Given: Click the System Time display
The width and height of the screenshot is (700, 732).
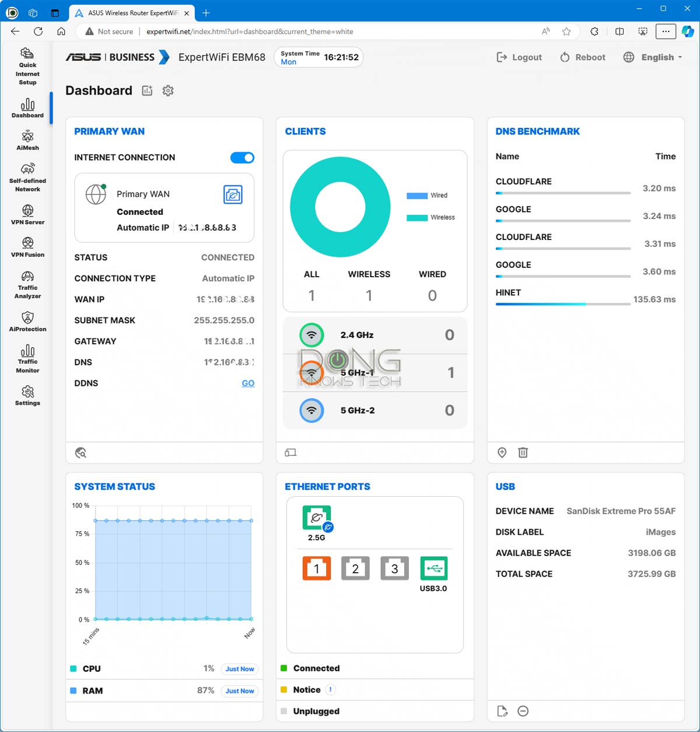Looking at the screenshot, I should tap(318, 57).
